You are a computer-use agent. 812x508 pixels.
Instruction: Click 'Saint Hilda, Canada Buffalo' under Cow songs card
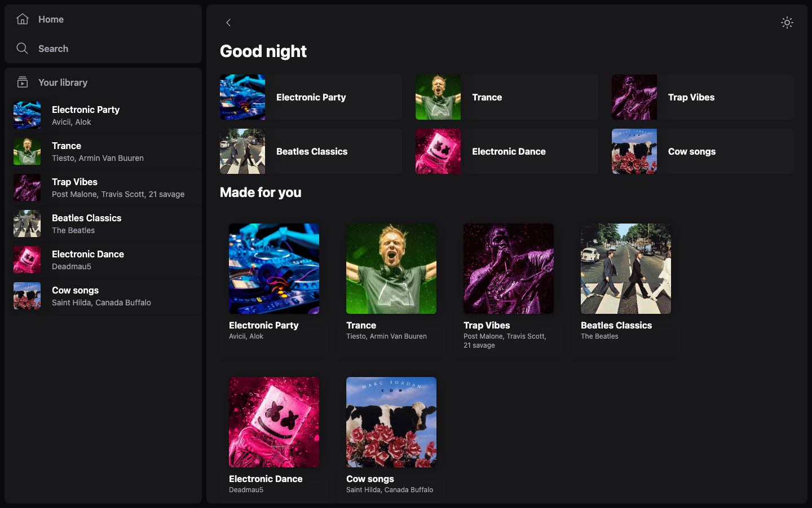point(390,490)
